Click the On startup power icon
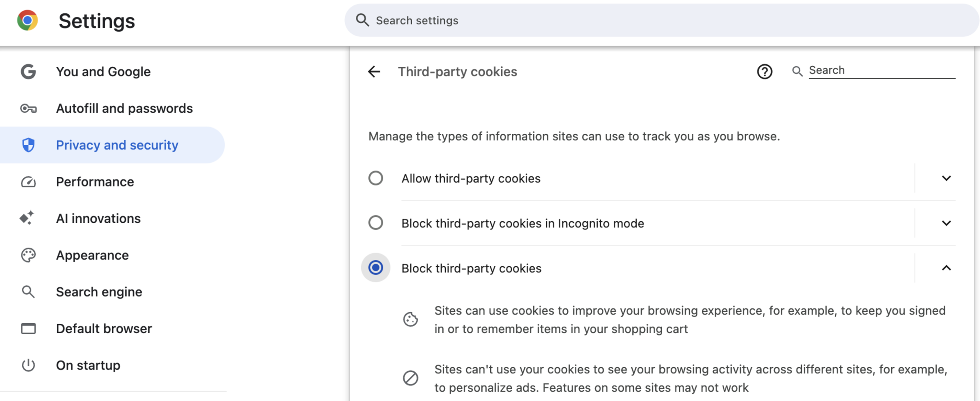 [29, 365]
